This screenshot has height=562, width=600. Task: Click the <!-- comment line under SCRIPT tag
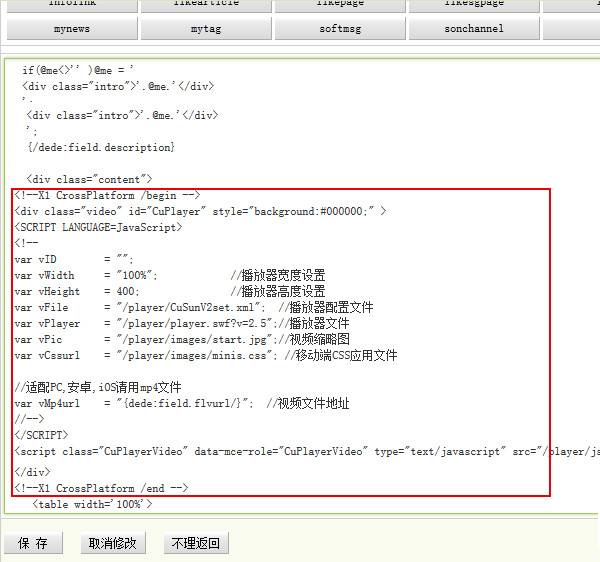(x=26, y=243)
